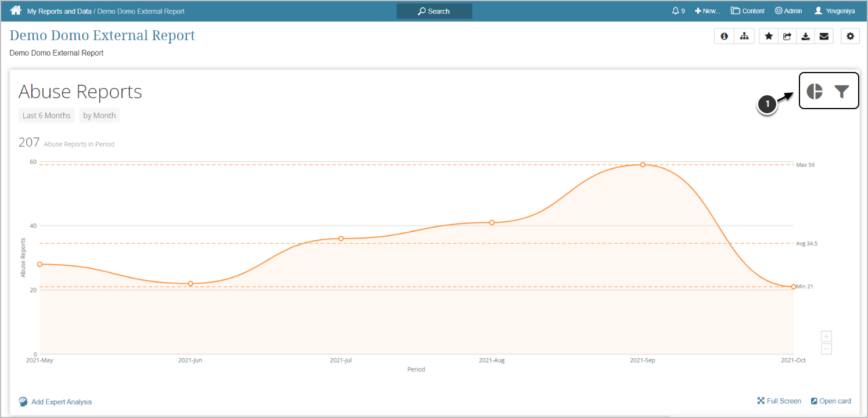Image resolution: width=868 pixels, height=418 pixels.
Task: Open the report info icon
Action: [x=724, y=36]
